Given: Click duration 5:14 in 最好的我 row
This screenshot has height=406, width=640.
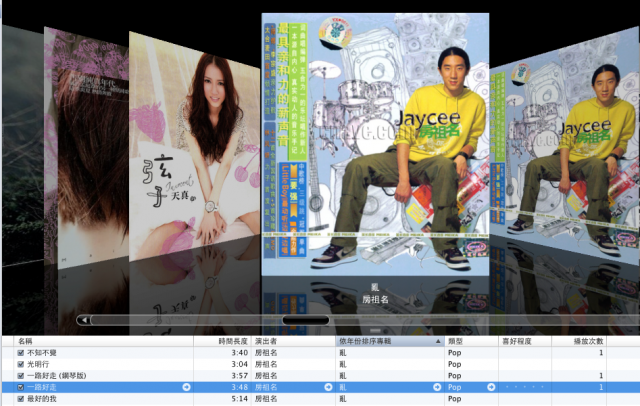Looking at the screenshot, I should [x=240, y=399].
